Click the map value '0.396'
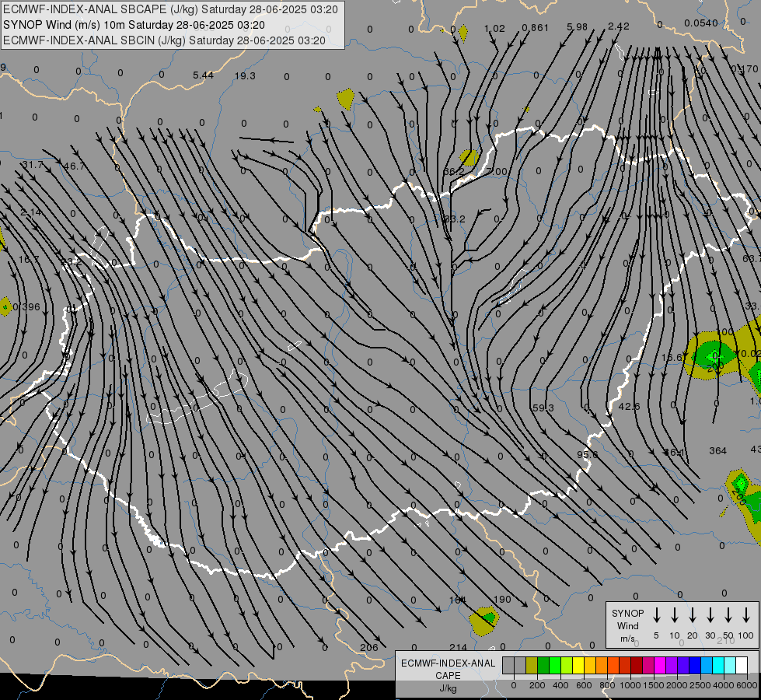The width and height of the screenshot is (761, 700). [26, 307]
